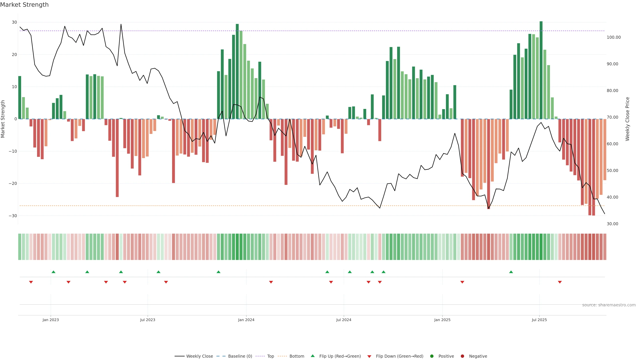This screenshot has height=362, width=644.
Task: Click the sharemaestro.com source text
Action: point(609,305)
